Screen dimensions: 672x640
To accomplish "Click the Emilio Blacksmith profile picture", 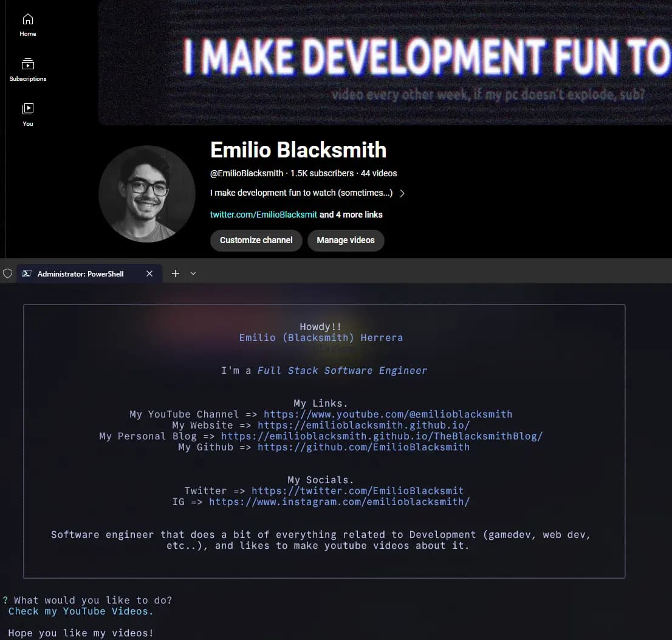I will (x=147, y=194).
